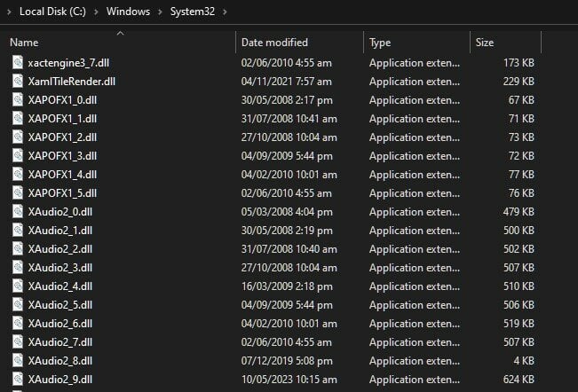Select file name XAPOFX1_1.dll
This screenshot has height=392, width=578.
[x=62, y=119]
